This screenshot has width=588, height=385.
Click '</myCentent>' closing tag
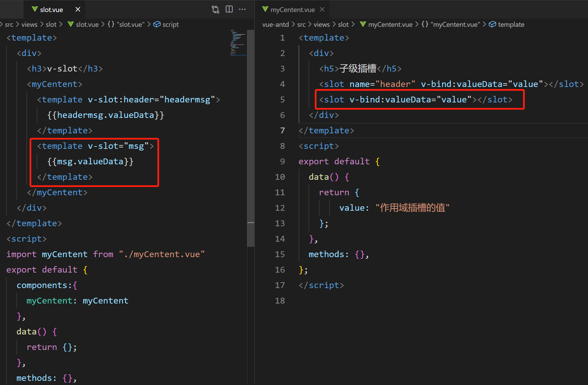point(57,192)
